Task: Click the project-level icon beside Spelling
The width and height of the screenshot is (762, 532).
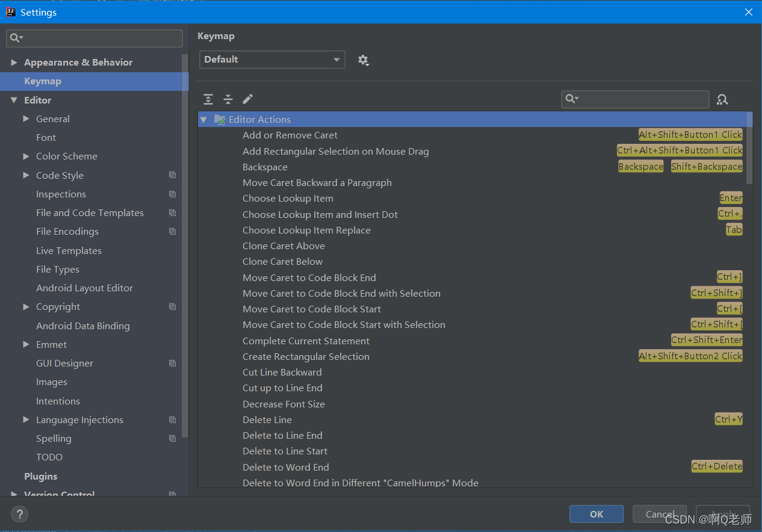Action: click(173, 438)
